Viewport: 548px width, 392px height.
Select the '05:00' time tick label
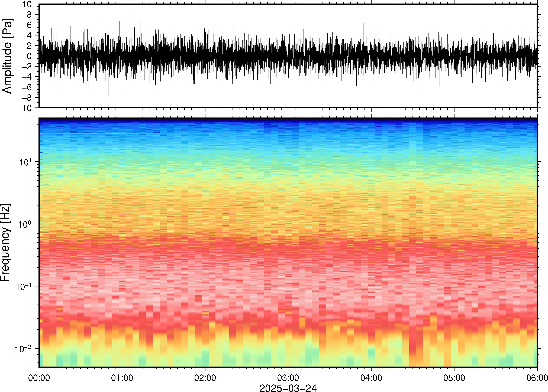454,378
